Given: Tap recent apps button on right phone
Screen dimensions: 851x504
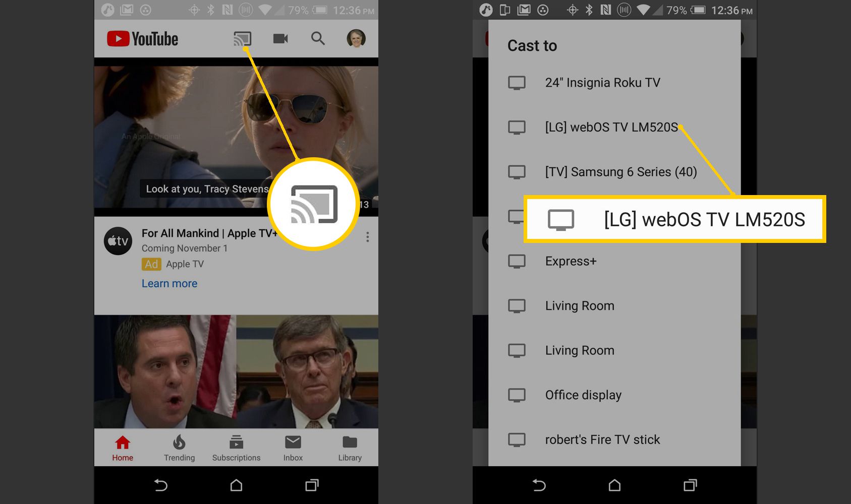Looking at the screenshot, I should click(x=690, y=485).
